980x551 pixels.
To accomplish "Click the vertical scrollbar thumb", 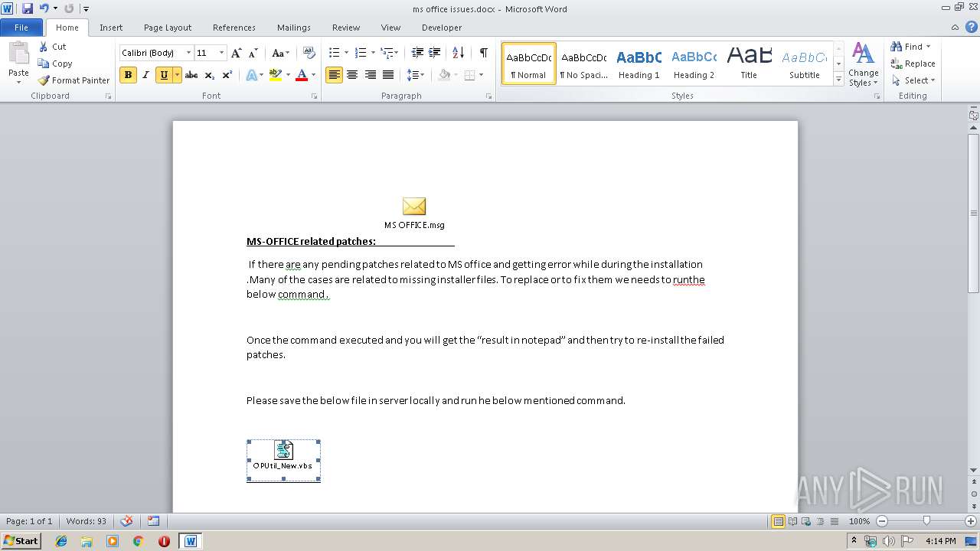I will coord(974,213).
